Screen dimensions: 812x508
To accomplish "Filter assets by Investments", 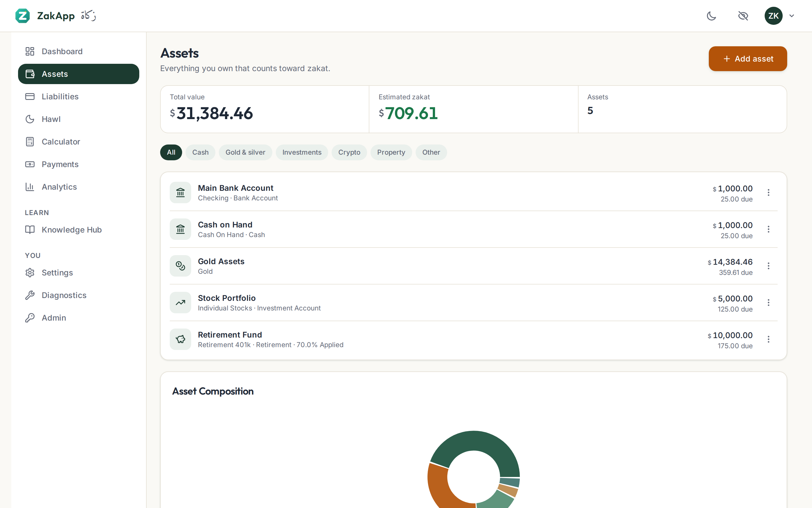I will pyautogui.click(x=302, y=152).
